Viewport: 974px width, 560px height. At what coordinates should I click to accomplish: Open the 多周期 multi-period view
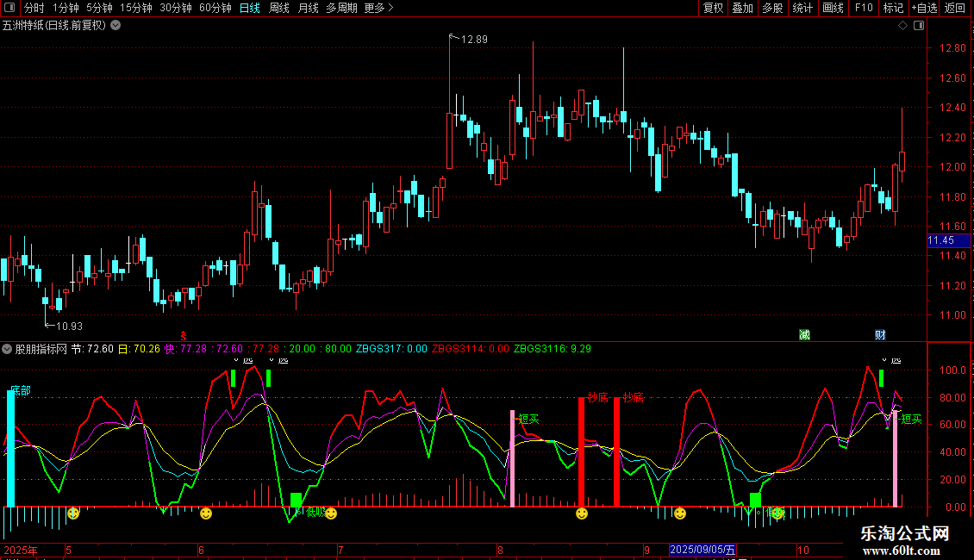click(x=341, y=8)
